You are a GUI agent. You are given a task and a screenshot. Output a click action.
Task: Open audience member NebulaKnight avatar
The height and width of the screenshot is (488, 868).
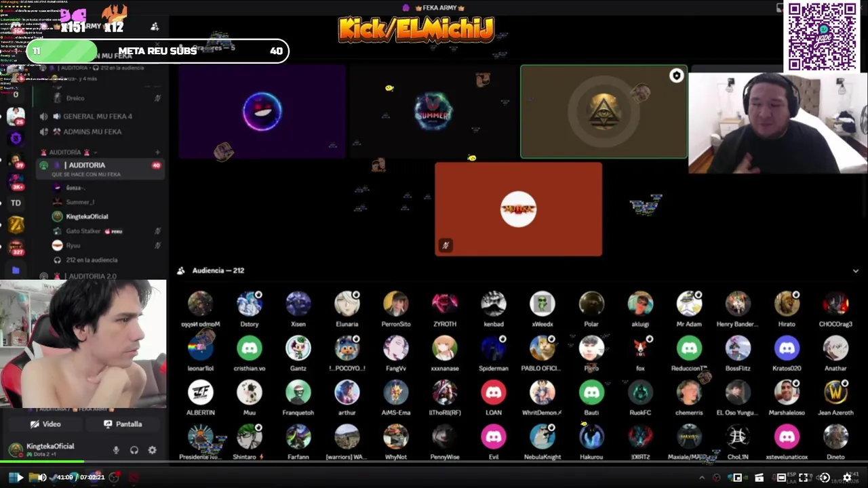click(542, 437)
